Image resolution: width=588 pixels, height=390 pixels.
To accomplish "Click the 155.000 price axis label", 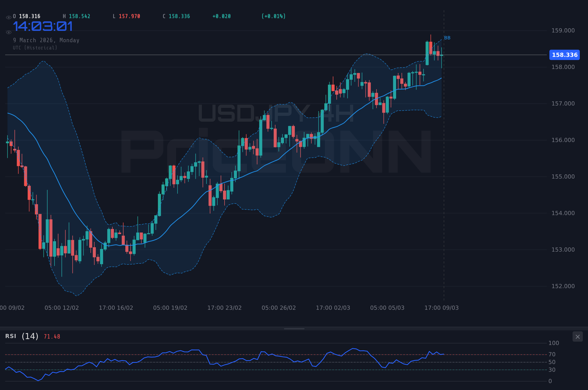I will (563, 177).
